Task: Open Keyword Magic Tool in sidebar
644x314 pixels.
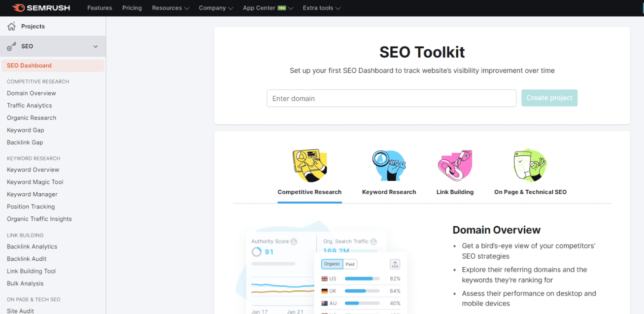Action: tap(35, 182)
